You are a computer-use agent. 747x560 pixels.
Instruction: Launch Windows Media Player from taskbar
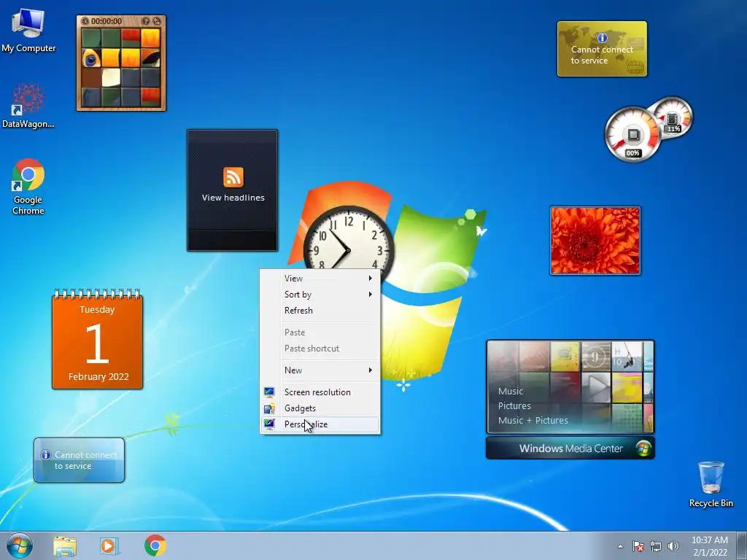tap(109, 545)
